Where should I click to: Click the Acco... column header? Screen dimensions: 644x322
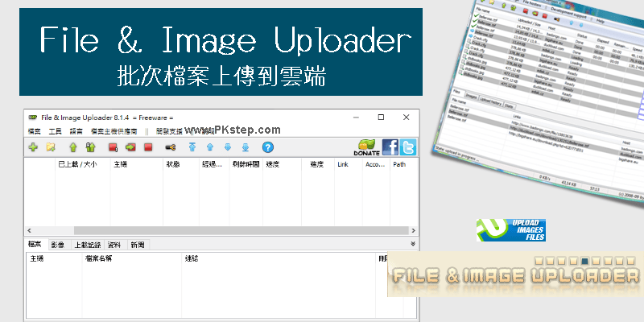376,164
